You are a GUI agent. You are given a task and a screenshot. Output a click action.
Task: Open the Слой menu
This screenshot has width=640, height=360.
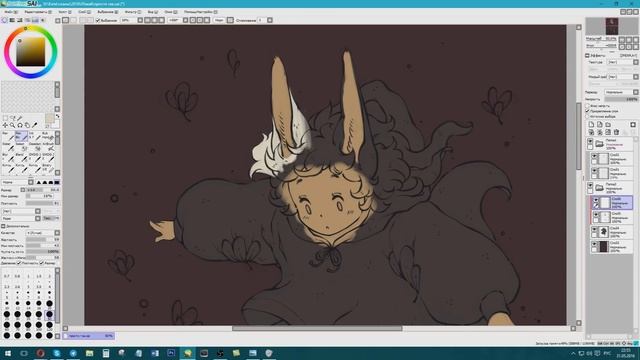[x=84, y=12]
